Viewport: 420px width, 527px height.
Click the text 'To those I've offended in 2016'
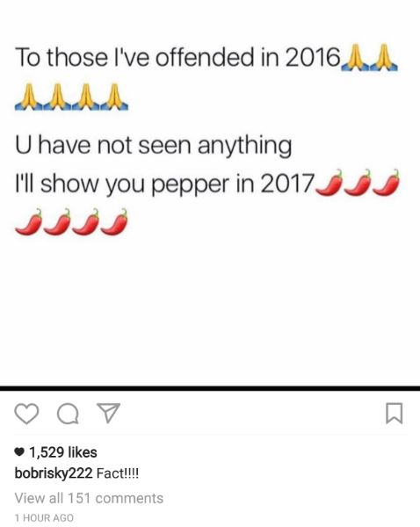[x=177, y=57]
